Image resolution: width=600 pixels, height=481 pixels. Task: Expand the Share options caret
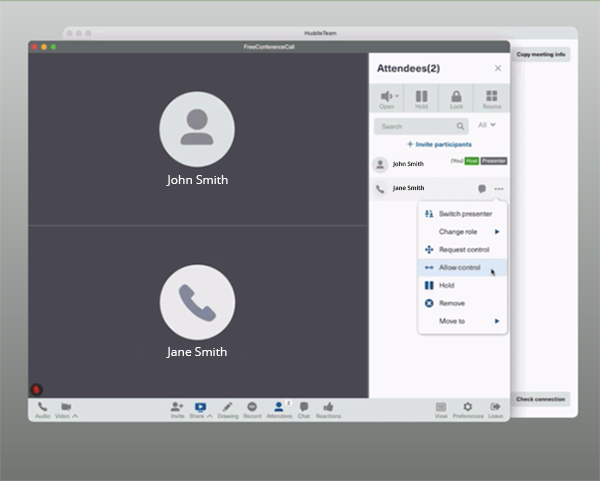210,416
